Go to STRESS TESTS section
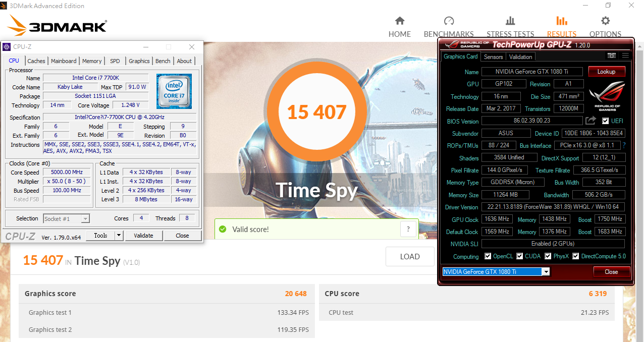 [x=510, y=27]
